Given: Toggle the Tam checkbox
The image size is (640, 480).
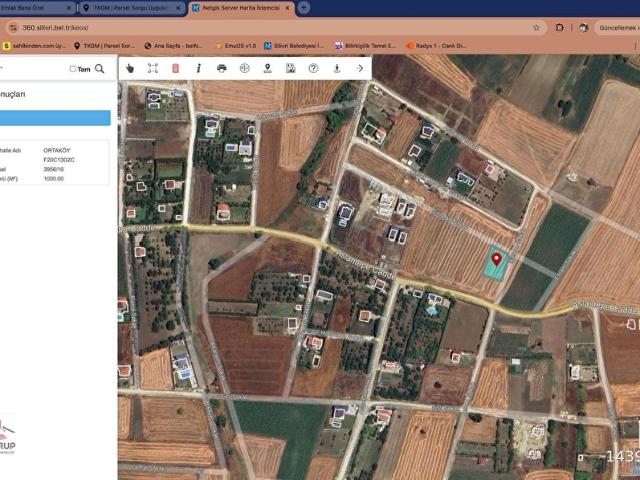Looking at the screenshot, I should point(73,69).
